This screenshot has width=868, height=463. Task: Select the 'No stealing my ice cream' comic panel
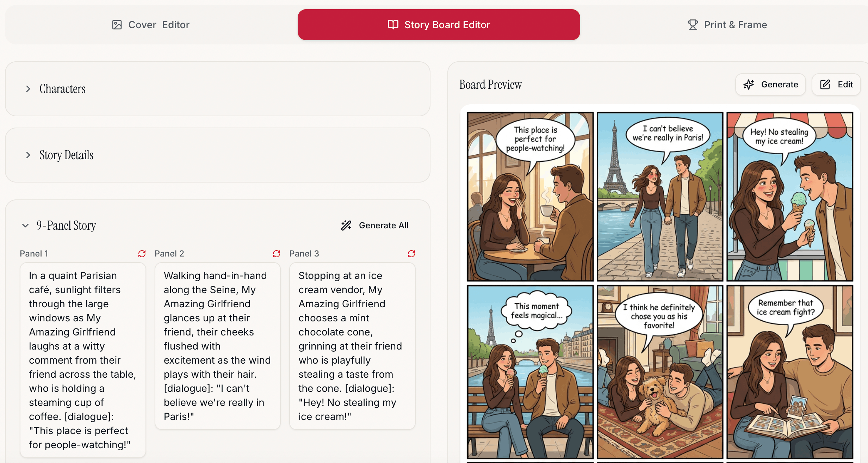[790, 197]
